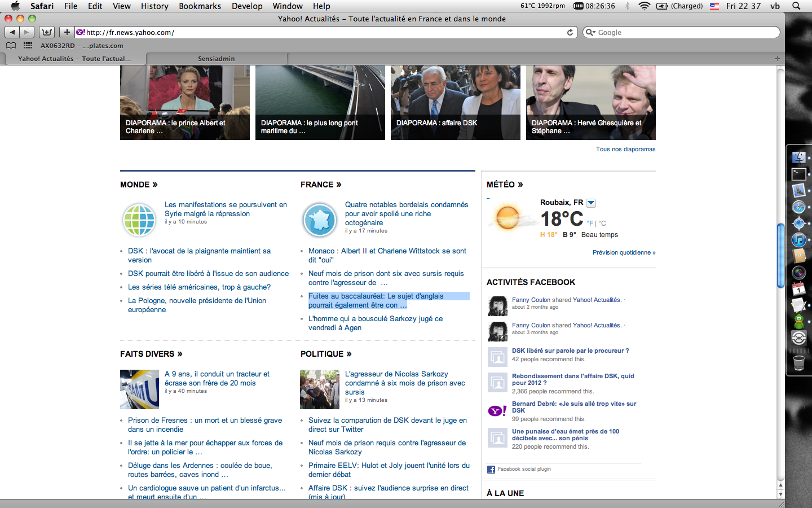Image resolution: width=812 pixels, height=508 pixels.
Task: Open the Monaco Albert II wedding article
Action: 387,256
